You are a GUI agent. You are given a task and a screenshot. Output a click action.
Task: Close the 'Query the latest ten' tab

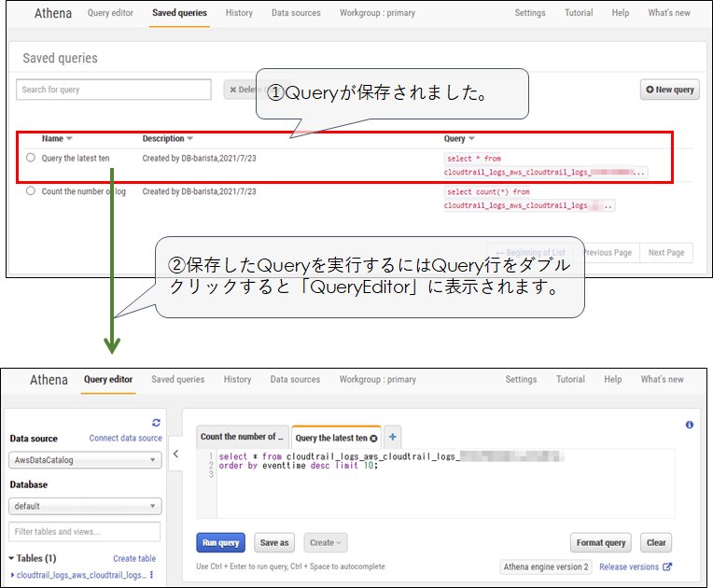[x=374, y=438]
